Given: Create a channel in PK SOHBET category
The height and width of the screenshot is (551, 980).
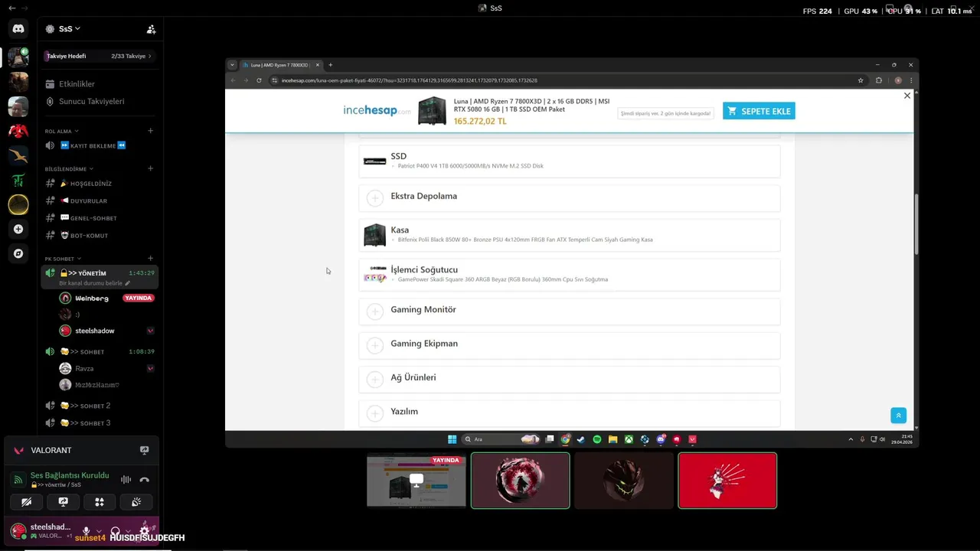Looking at the screenshot, I should click(150, 259).
